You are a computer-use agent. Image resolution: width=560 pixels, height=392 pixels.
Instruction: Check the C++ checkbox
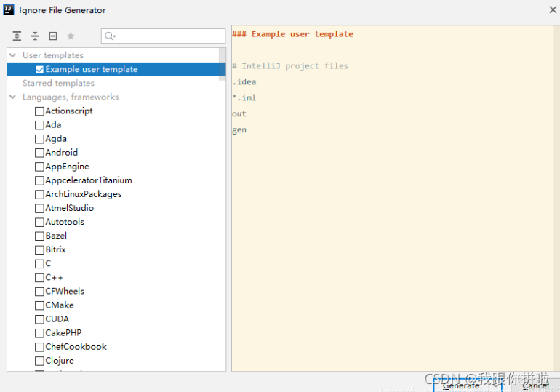(40, 278)
